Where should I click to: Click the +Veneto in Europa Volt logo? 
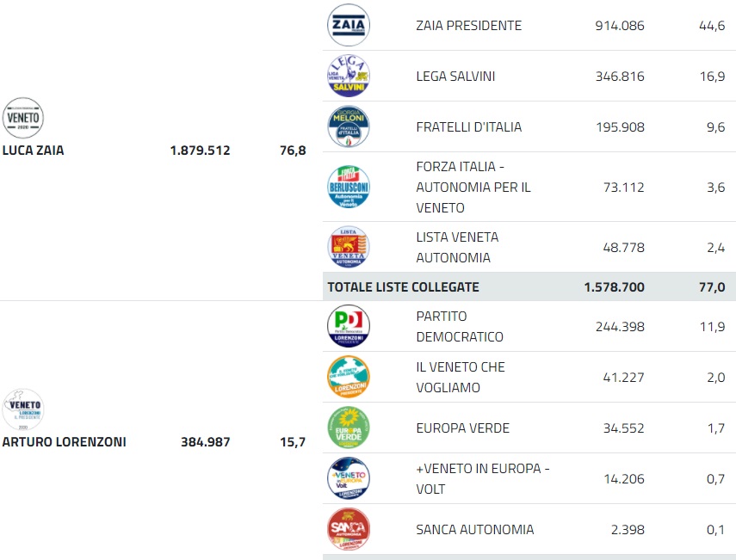[x=349, y=478]
